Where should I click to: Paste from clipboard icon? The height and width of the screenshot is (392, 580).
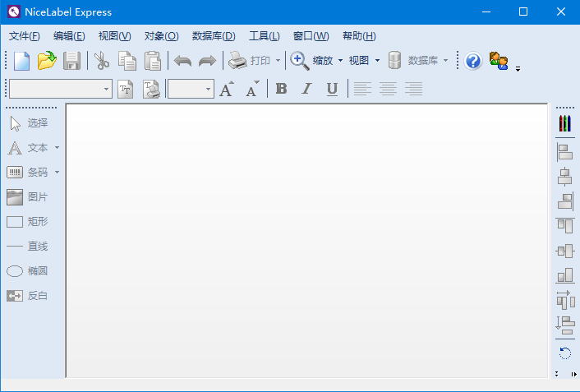point(153,61)
